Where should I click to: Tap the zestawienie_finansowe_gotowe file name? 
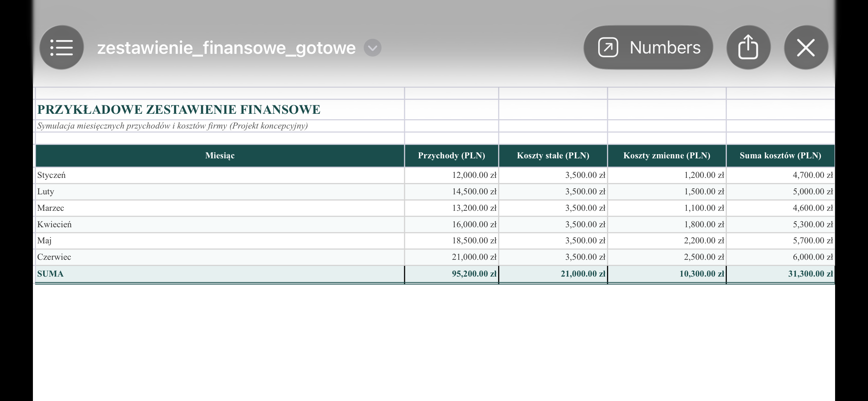point(226,48)
